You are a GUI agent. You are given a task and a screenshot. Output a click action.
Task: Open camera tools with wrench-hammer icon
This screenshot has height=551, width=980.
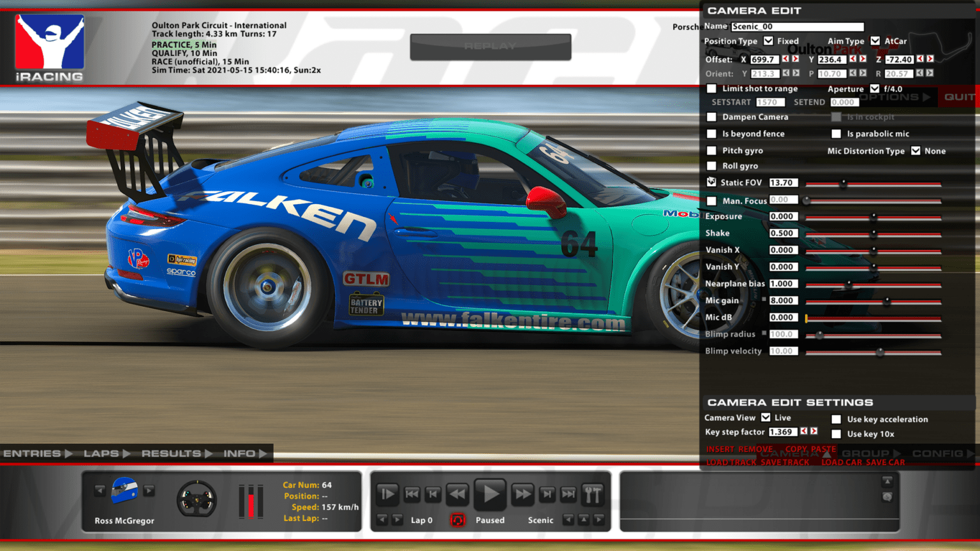click(x=593, y=494)
